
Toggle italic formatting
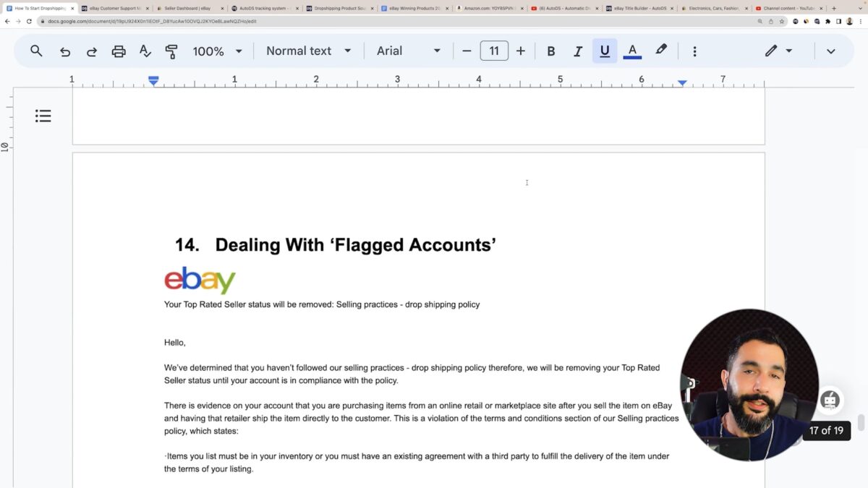578,51
